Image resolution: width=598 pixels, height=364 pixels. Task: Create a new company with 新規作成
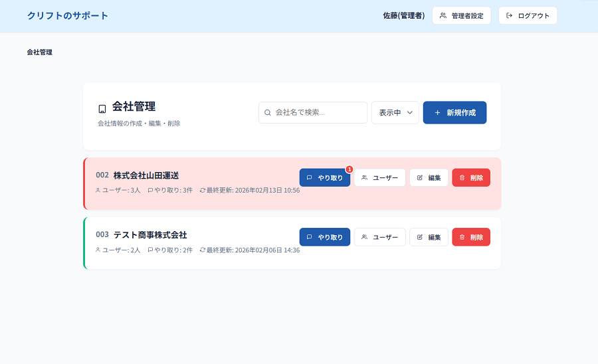[454, 113]
